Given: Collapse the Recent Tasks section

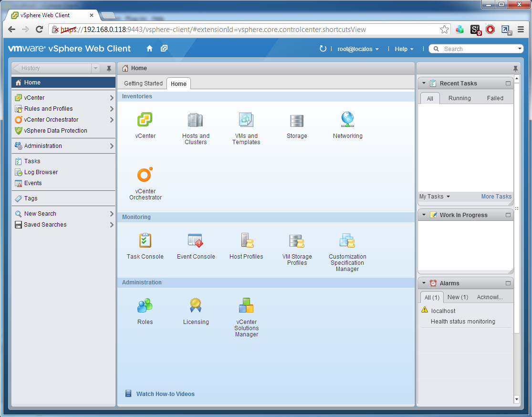Looking at the screenshot, I should click(x=424, y=83).
